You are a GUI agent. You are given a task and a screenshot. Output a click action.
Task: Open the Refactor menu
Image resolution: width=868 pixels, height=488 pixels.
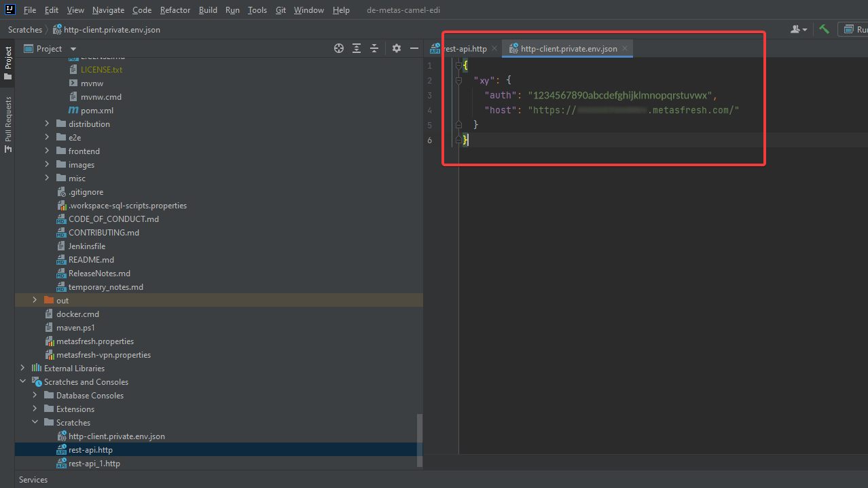point(175,10)
